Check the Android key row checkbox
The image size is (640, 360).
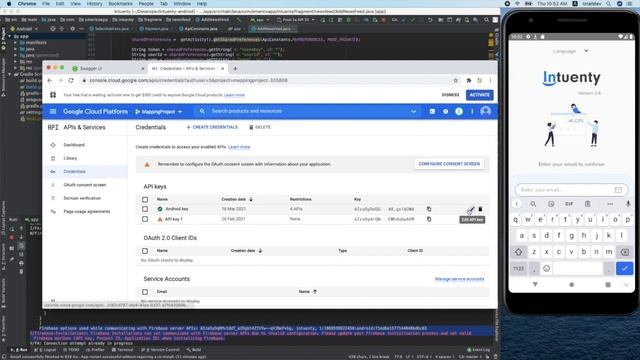coord(145,209)
